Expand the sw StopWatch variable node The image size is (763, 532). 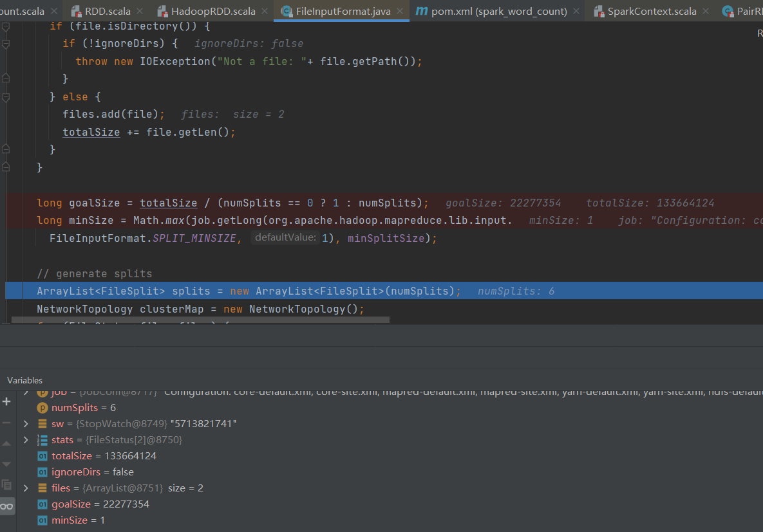tap(26, 423)
